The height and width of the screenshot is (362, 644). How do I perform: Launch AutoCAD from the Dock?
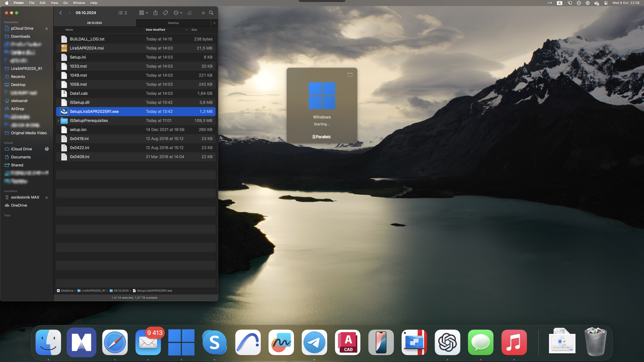click(348, 342)
